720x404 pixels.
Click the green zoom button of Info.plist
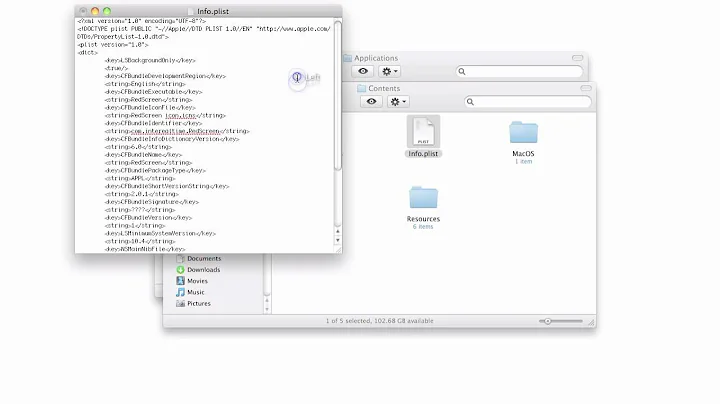(107, 11)
